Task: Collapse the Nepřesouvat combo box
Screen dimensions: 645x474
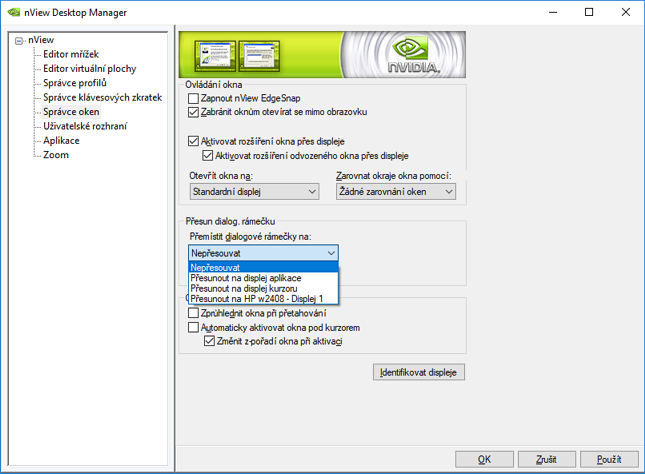Action: coord(263,253)
